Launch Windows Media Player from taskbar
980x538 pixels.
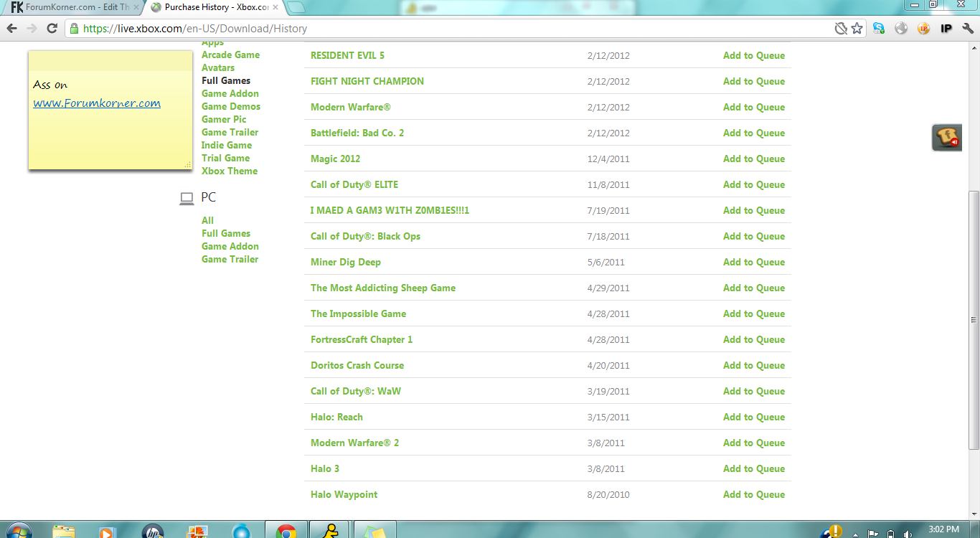point(107,532)
